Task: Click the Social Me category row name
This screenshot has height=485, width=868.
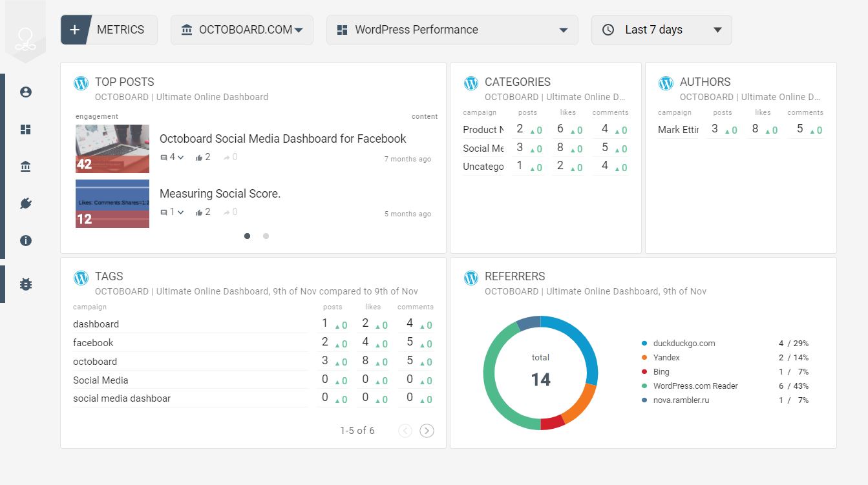Action: tap(483, 149)
